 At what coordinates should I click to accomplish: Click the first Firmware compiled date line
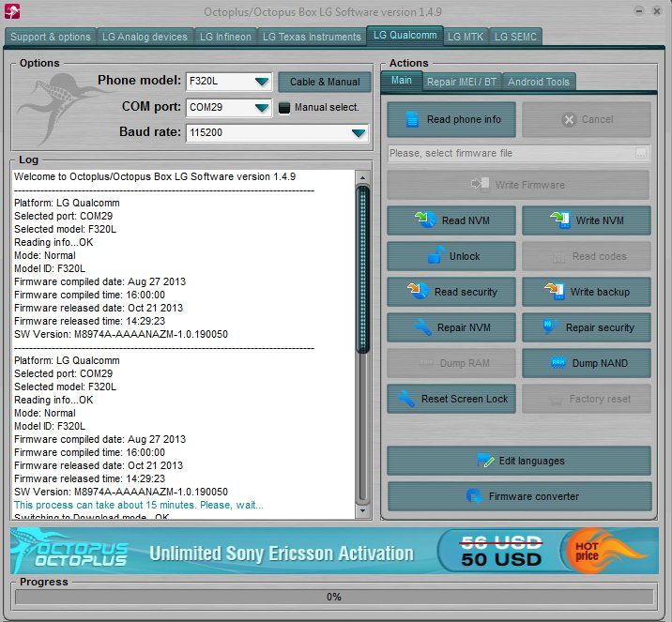point(99,281)
